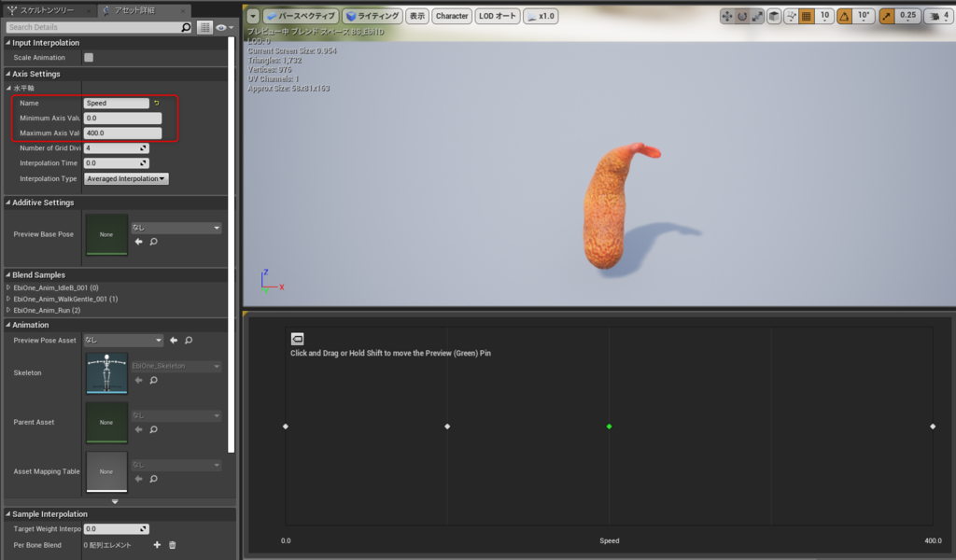Collapse the Blend Samples section
Viewport: 956px width, 560px height.
[7, 274]
